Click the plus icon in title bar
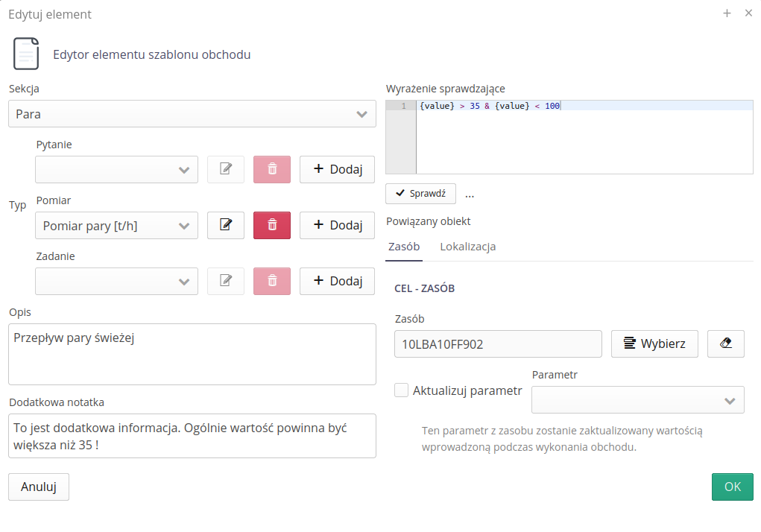This screenshot has width=761, height=532. click(727, 13)
